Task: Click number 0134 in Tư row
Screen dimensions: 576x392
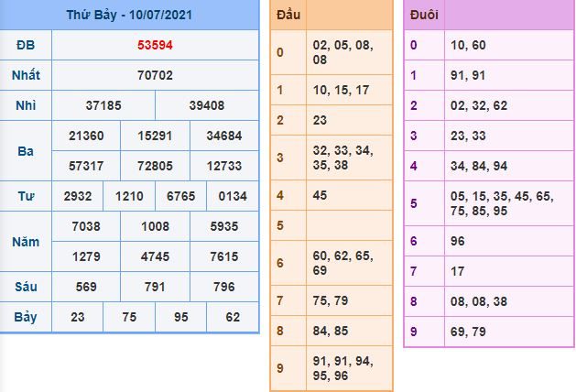Action: pyautogui.click(x=233, y=196)
